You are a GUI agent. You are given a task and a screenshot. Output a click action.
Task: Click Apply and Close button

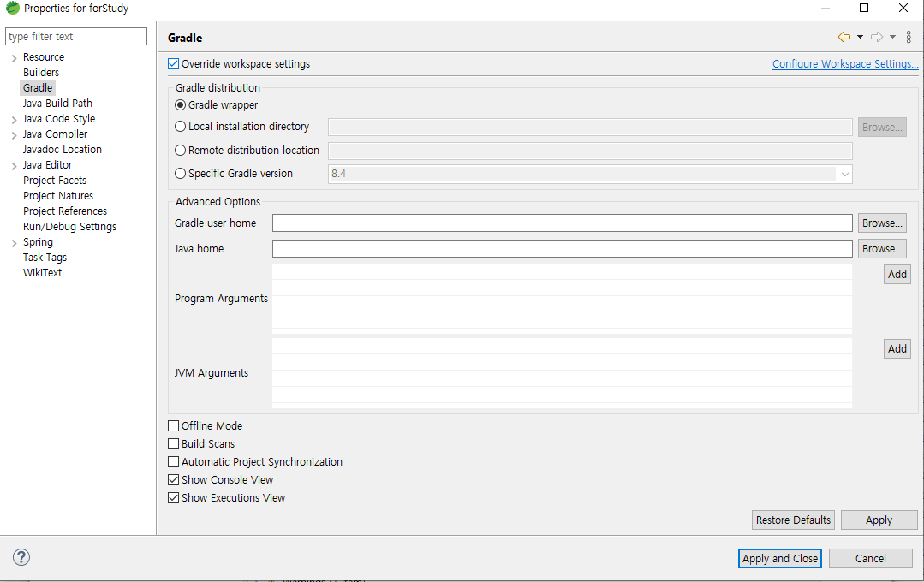point(779,558)
